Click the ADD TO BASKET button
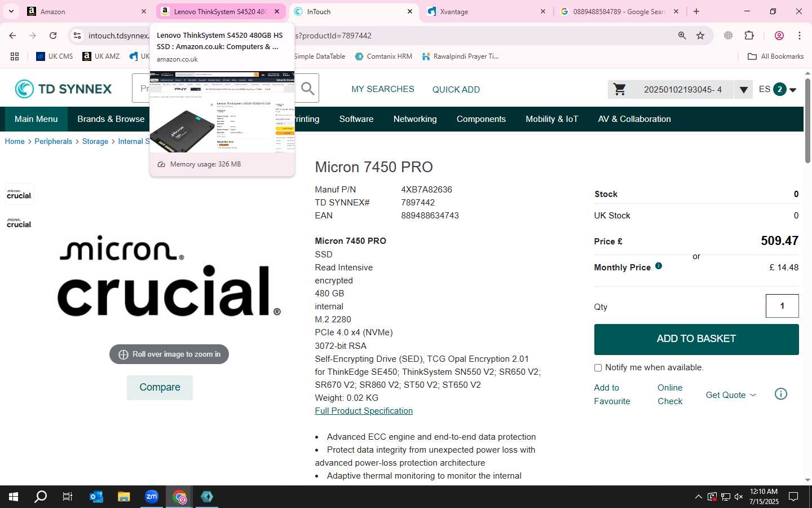 696,339
